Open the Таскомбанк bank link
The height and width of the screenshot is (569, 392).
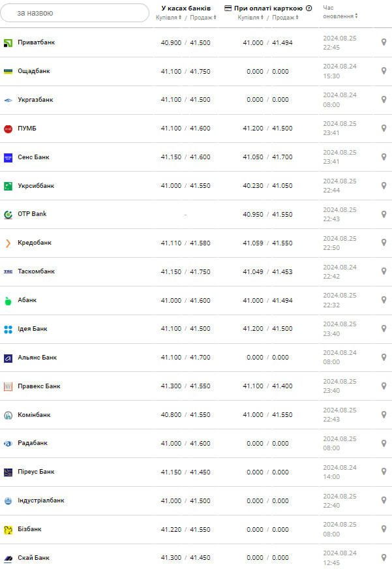(36, 271)
